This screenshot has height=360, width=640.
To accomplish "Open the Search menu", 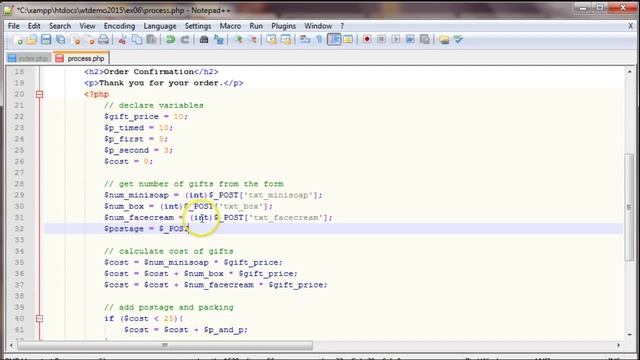I will [x=60, y=26].
